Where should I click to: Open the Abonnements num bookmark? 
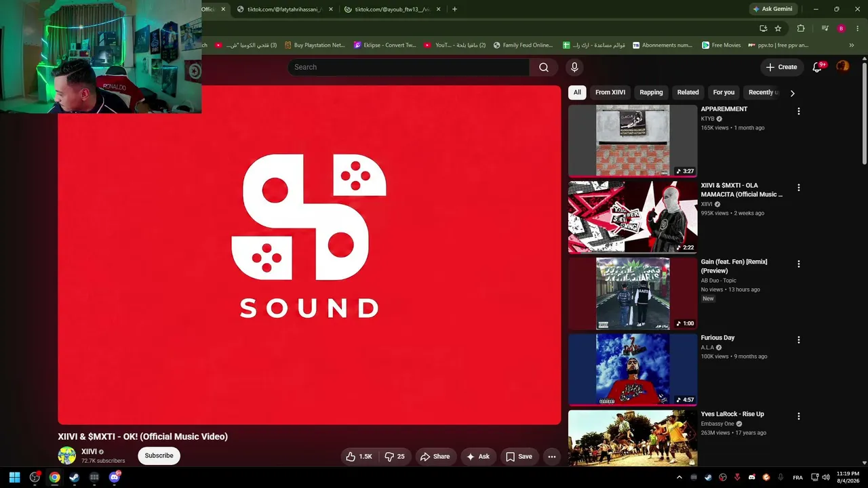pos(663,45)
